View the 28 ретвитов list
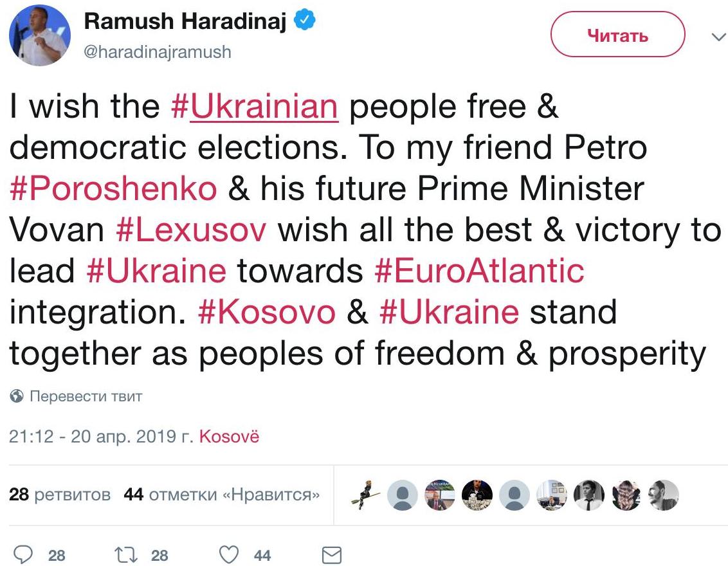The height and width of the screenshot is (566, 728). [60, 495]
